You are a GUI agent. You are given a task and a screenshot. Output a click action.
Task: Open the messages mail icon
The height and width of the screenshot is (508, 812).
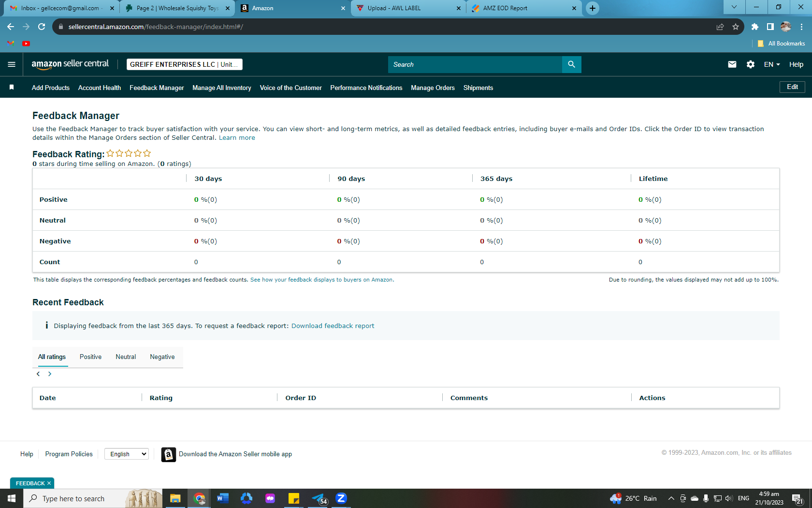(732, 64)
